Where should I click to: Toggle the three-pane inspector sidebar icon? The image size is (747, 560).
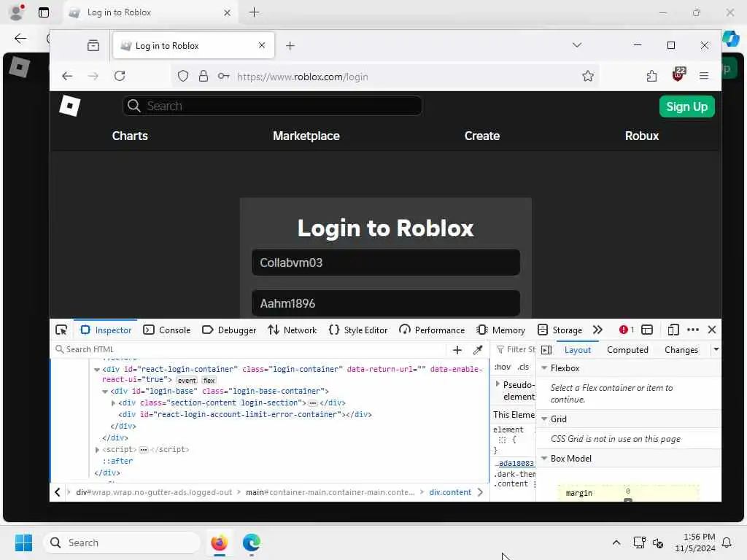coord(546,350)
